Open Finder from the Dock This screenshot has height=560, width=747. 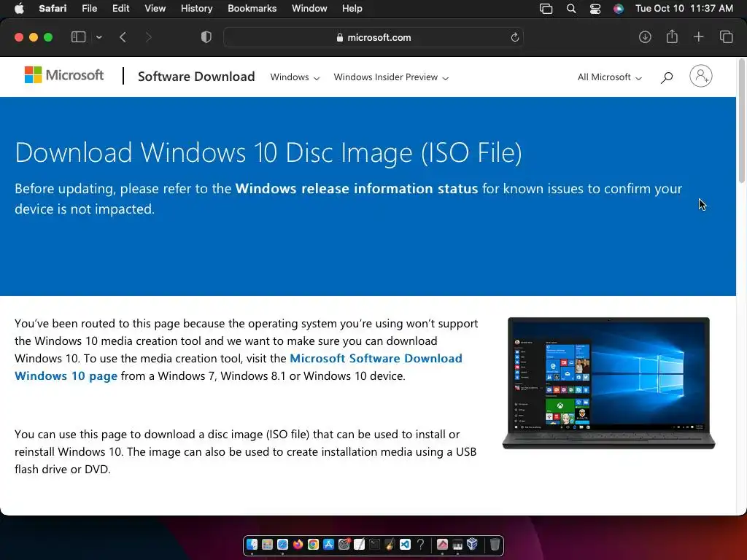coord(252,544)
